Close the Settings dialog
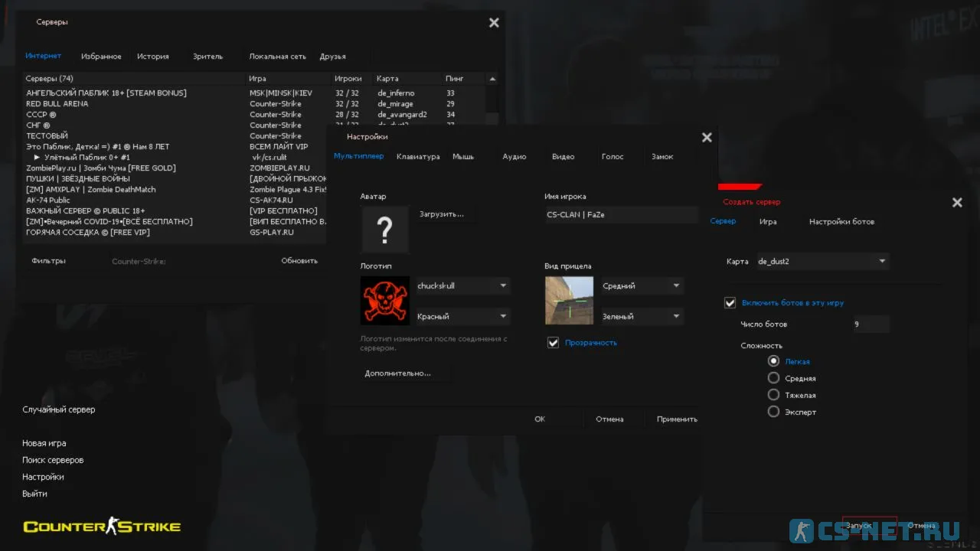Screen dimensions: 980x551 (x=707, y=138)
